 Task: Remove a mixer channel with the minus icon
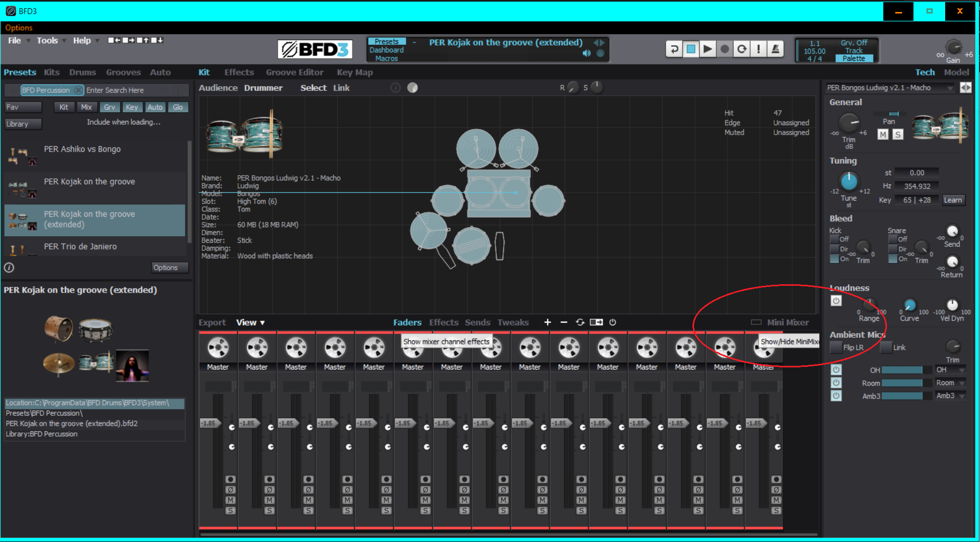[x=564, y=322]
